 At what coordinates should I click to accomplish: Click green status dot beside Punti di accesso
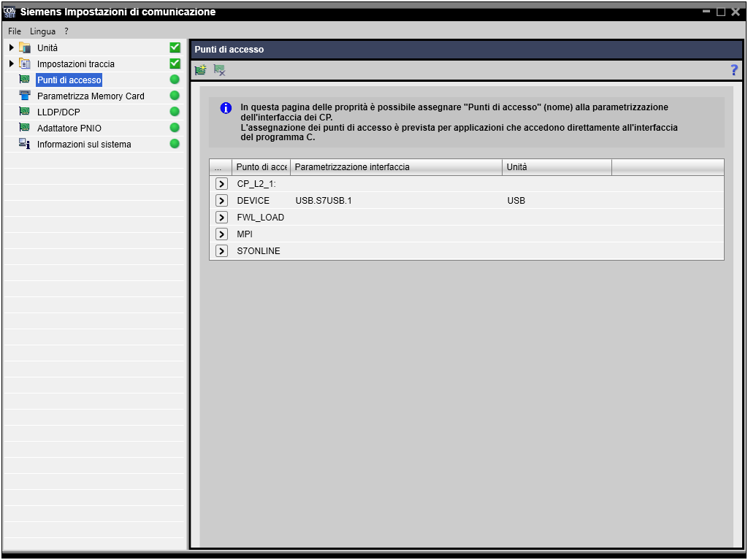coord(175,79)
